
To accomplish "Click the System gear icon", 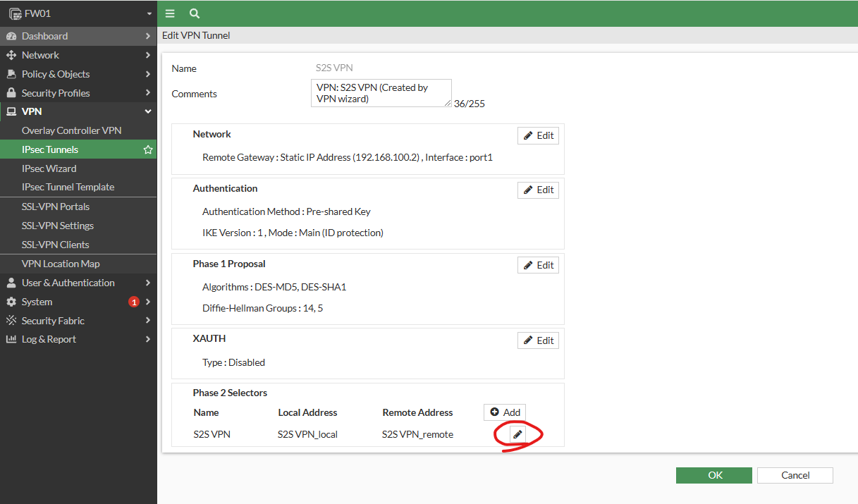I will coord(11,302).
